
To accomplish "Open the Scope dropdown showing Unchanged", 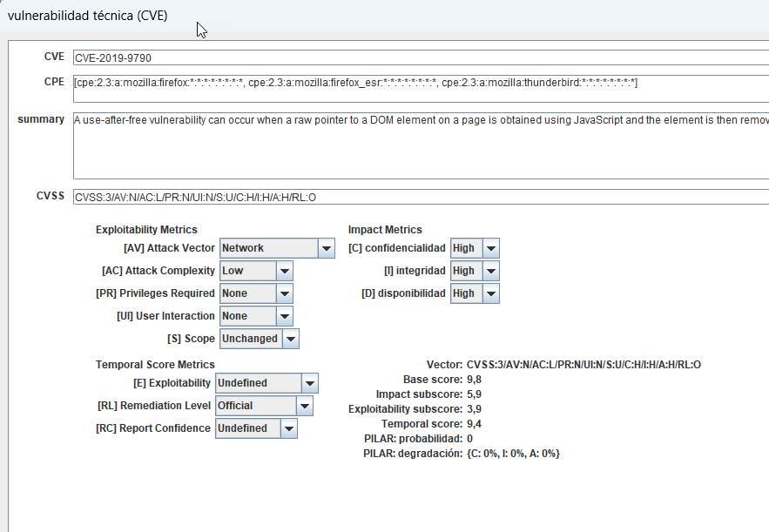I will [x=260, y=339].
